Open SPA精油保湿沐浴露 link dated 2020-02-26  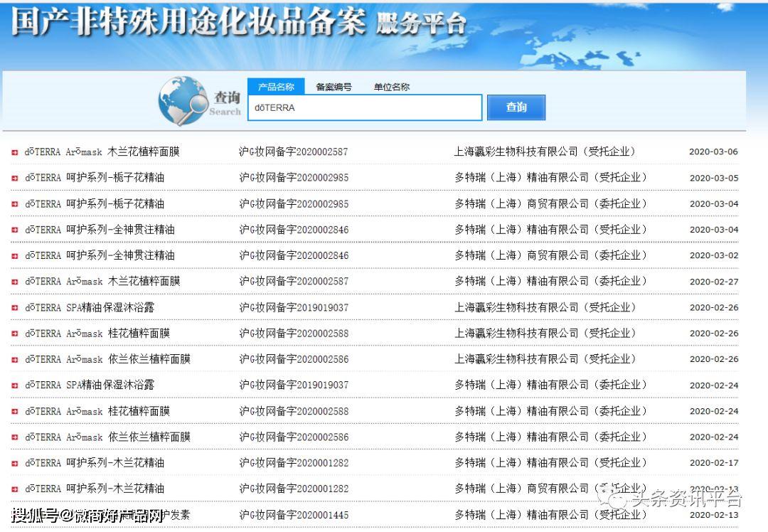90,308
